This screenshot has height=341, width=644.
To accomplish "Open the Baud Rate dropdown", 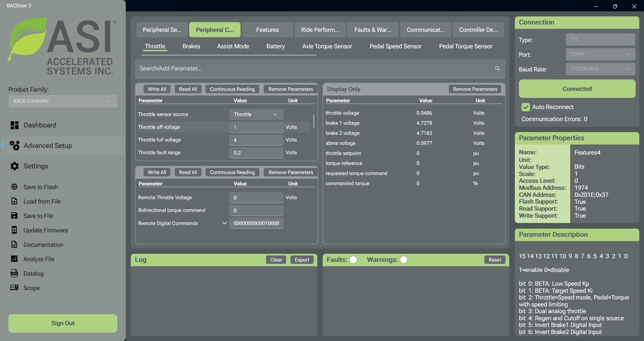I will pyautogui.click(x=600, y=69).
